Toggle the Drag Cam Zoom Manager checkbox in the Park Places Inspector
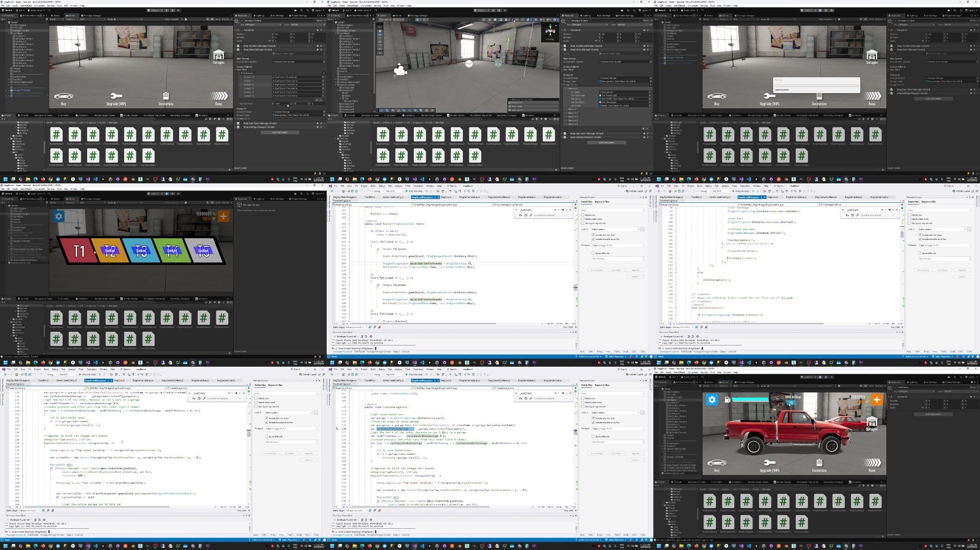980x550 pixels. tap(241, 123)
